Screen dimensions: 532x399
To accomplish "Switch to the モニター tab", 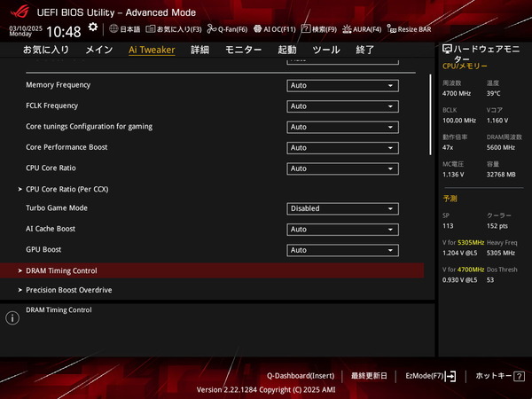I will tap(243, 50).
